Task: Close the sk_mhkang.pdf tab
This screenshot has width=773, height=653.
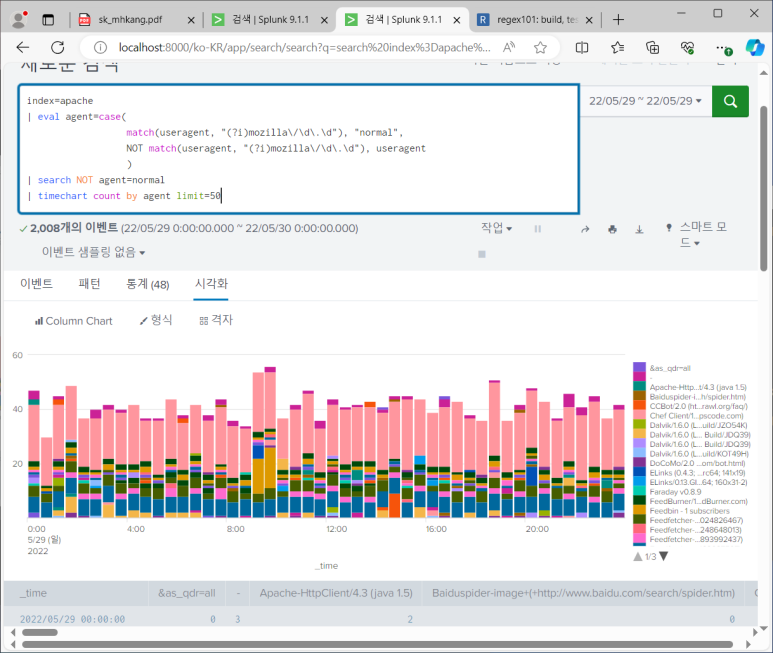Action: point(191,20)
